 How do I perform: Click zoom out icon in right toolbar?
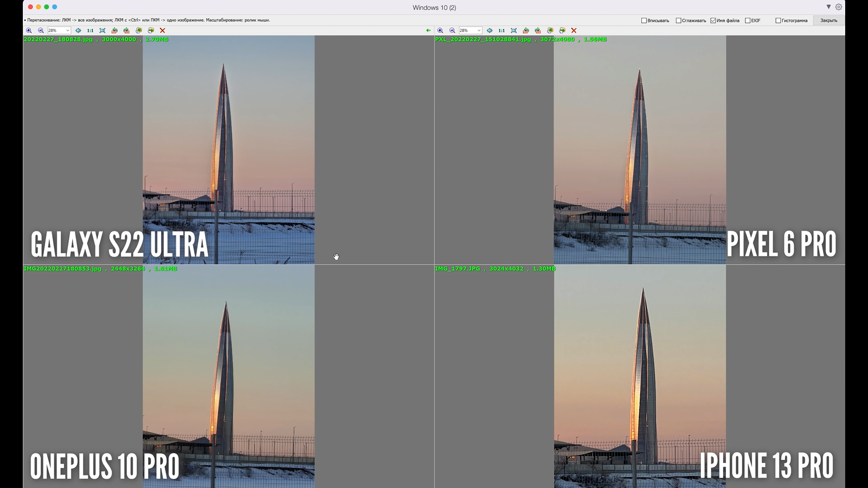pos(452,31)
